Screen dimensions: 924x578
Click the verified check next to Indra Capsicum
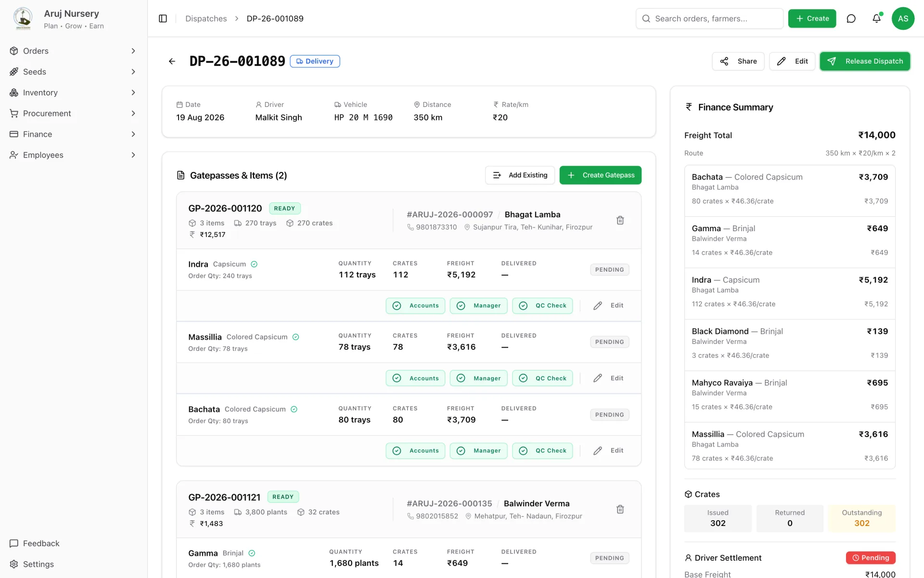[x=254, y=264]
